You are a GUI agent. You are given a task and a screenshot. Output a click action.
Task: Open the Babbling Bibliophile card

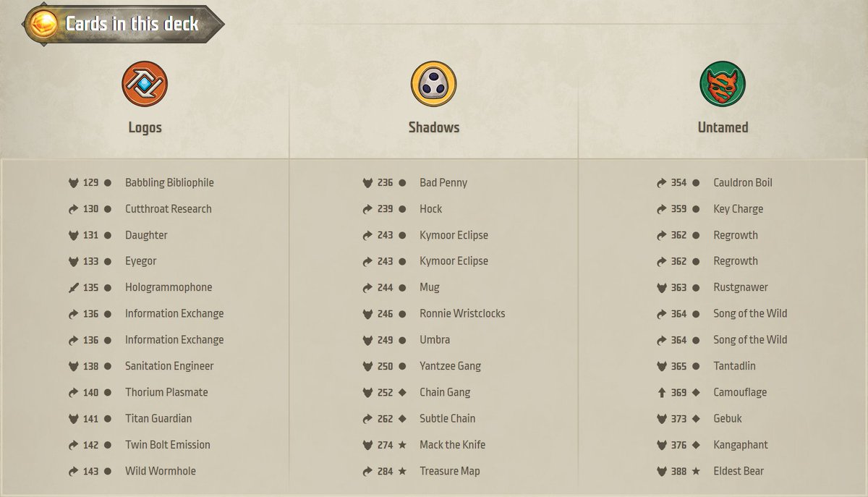pyautogui.click(x=169, y=183)
